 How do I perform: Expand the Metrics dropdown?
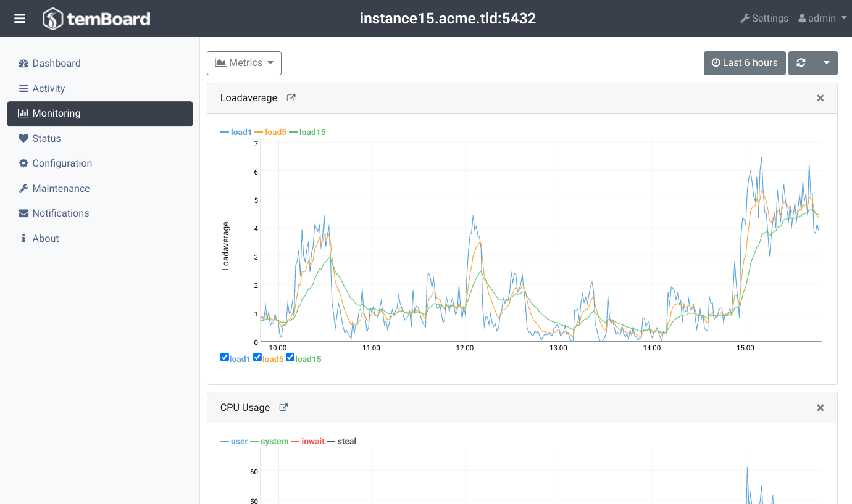click(x=244, y=63)
